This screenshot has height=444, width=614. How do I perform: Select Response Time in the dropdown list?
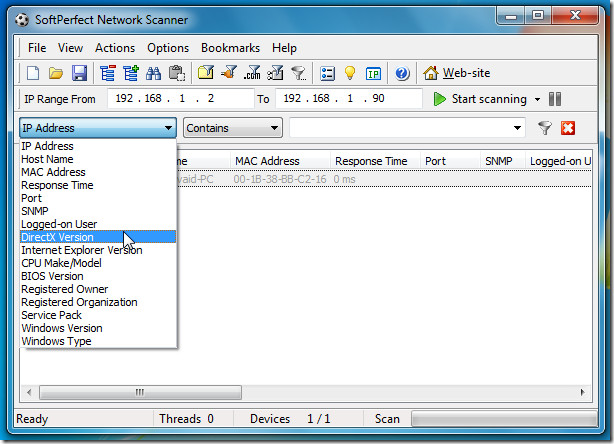(98, 185)
